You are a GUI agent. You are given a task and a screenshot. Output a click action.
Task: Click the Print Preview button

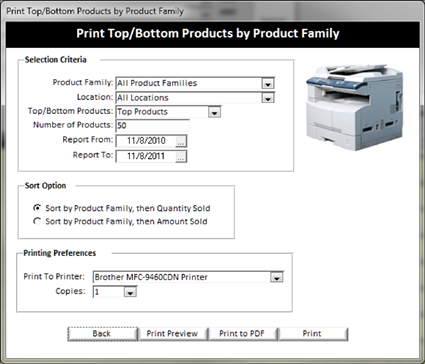172,334
